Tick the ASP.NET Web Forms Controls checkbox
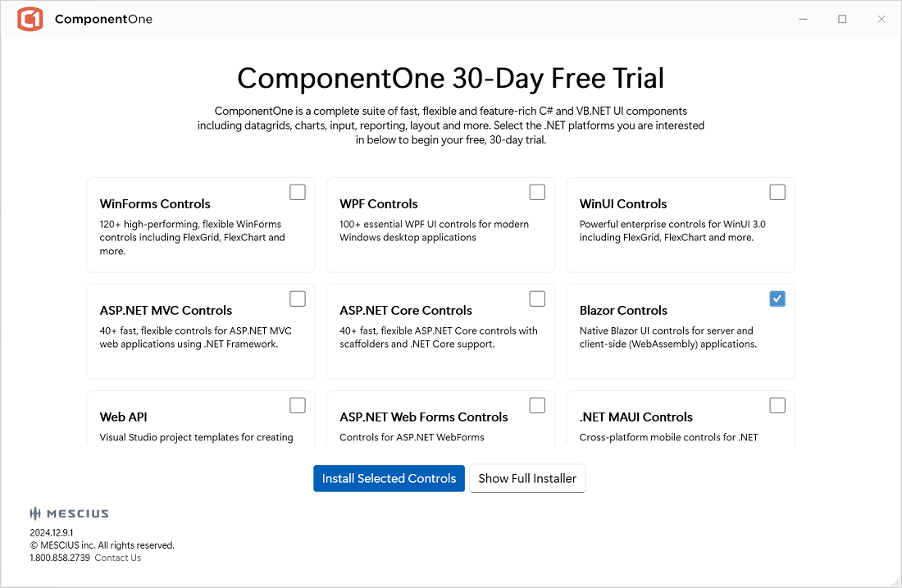The image size is (902, 588). [537, 405]
